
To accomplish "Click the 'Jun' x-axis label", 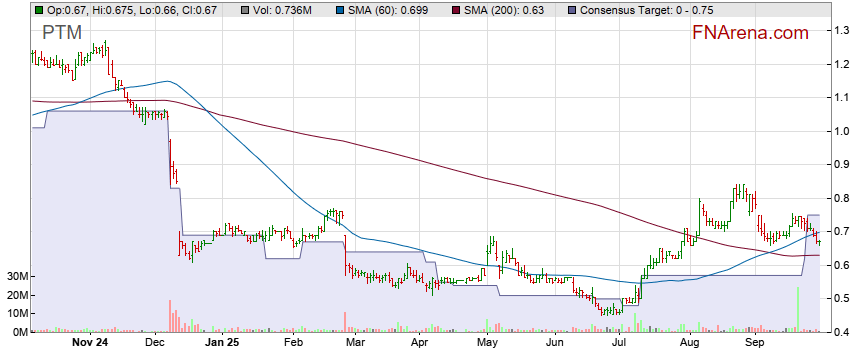I will (x=555, y=343).
